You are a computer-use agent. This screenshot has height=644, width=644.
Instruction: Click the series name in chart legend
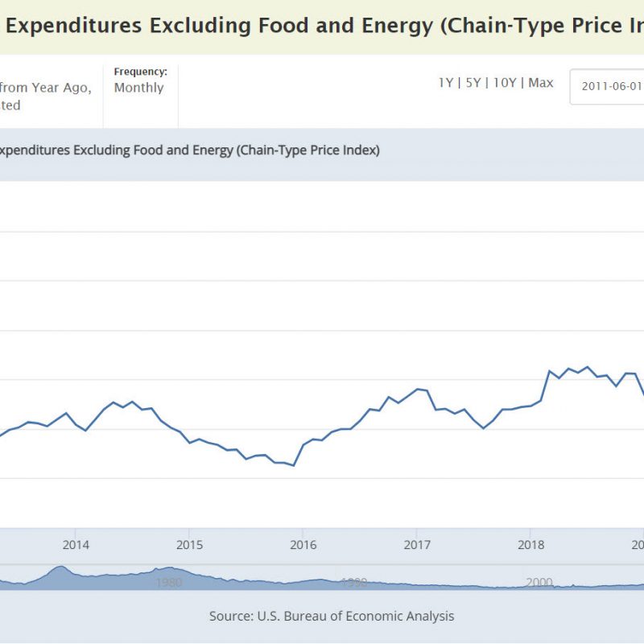click(x=190, y=150)
